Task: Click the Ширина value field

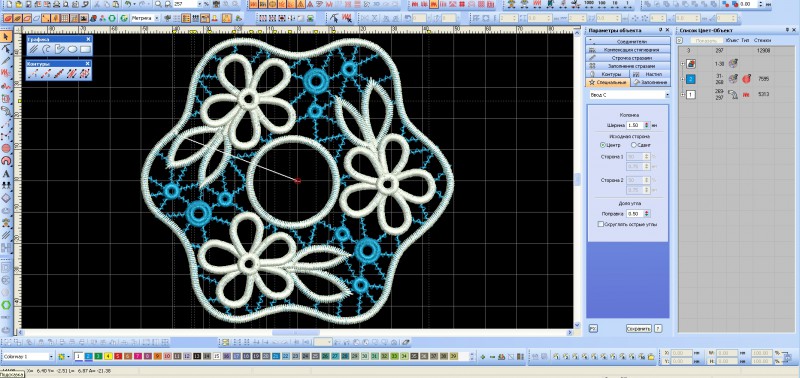Action: point(635,125)
